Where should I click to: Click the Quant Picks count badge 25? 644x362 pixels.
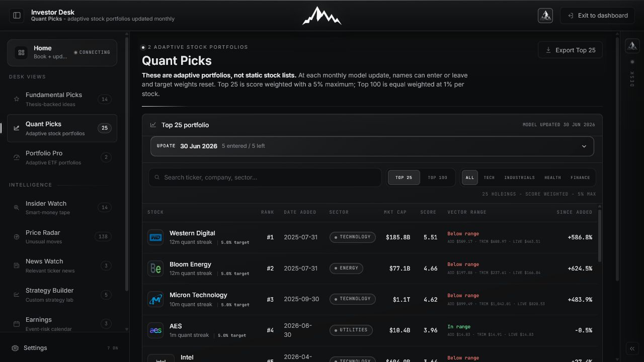[x=105, y=128]
